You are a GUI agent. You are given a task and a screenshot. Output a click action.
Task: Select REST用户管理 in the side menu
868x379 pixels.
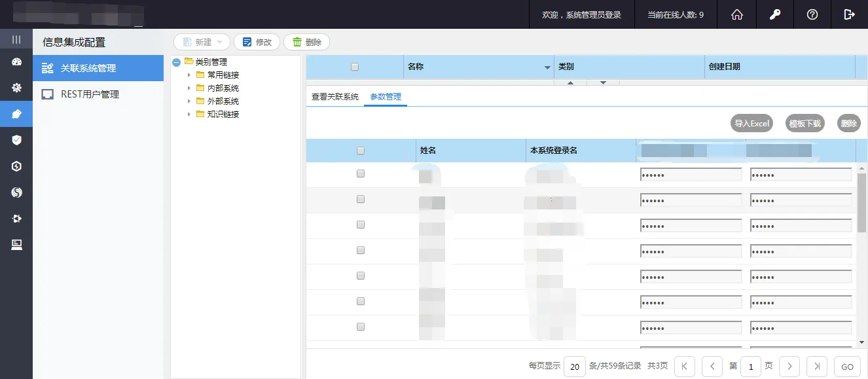[90, 94]
